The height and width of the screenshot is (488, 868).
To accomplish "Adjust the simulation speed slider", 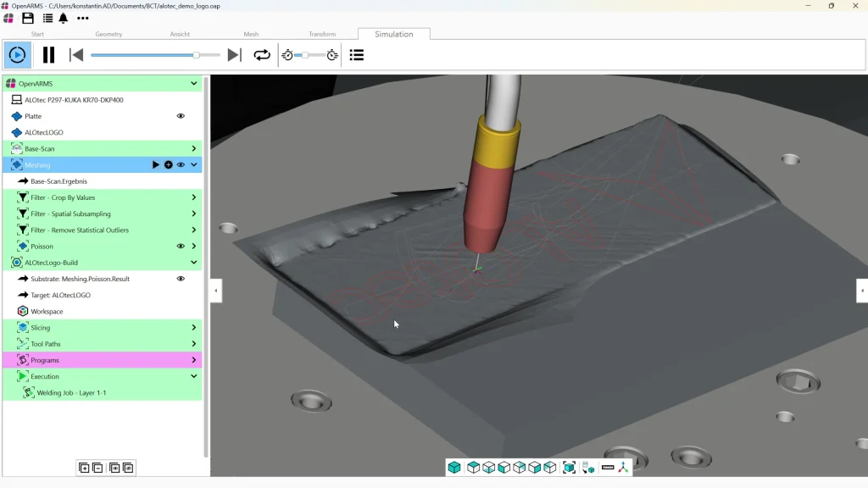I will [x=309, y=55].
